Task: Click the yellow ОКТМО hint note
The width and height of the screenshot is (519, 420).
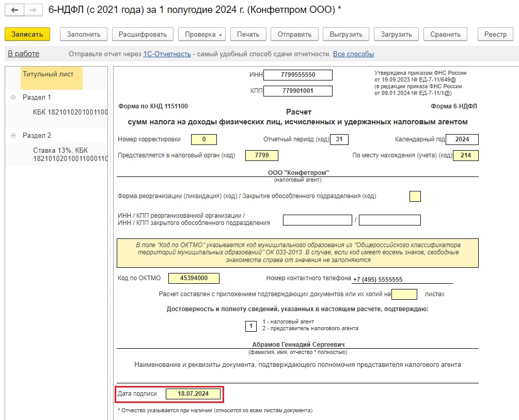Action: pos(297,253)
